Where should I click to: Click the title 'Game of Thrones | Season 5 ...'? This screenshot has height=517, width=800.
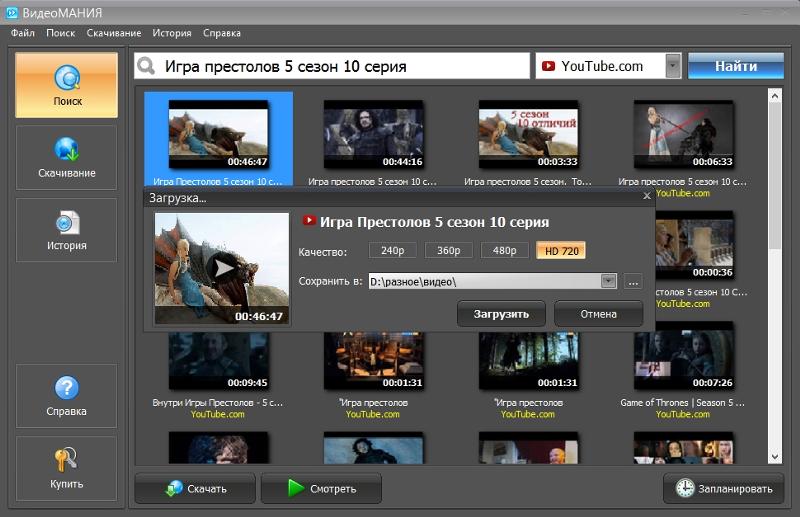pos(683,403)
